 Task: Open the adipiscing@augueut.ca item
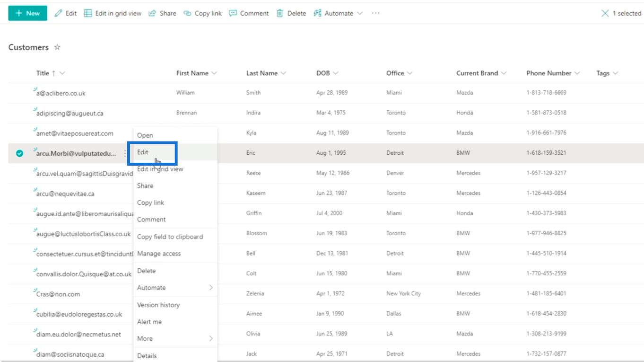click(70, 114)
